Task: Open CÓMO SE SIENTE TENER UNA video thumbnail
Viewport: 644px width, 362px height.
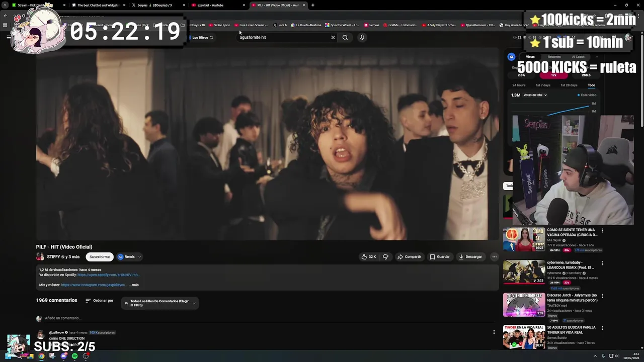Action: click(x=524, y=240)
